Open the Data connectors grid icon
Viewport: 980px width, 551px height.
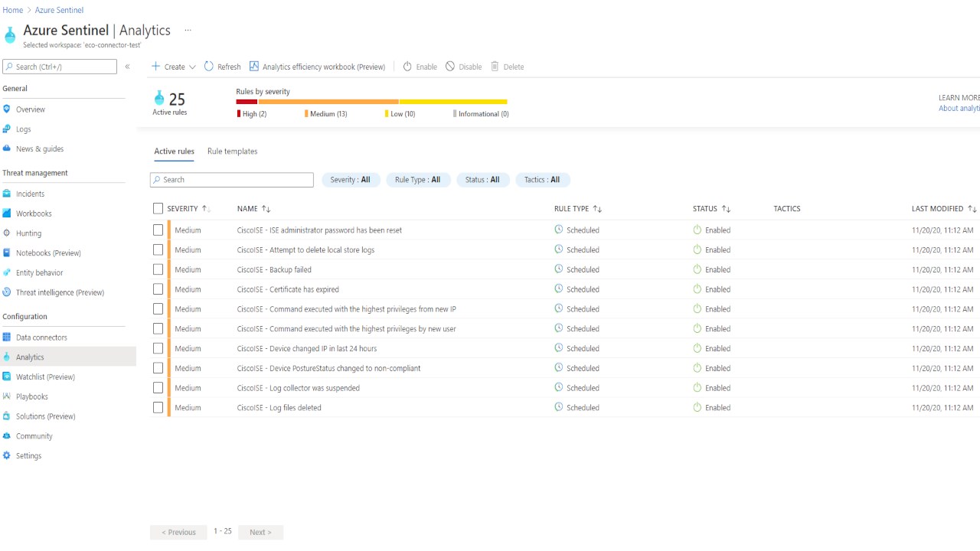click(7, 337)
